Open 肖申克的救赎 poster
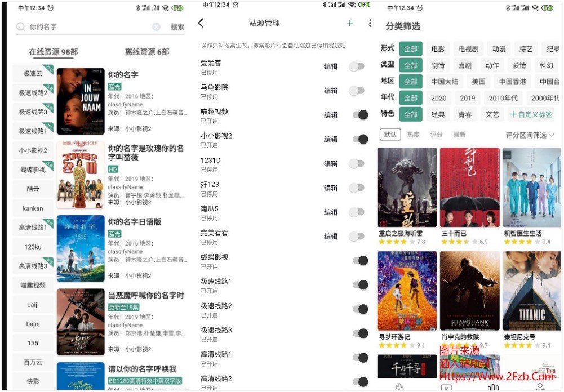The width and height of the screenshot is (564, 392). pos(470,291)
